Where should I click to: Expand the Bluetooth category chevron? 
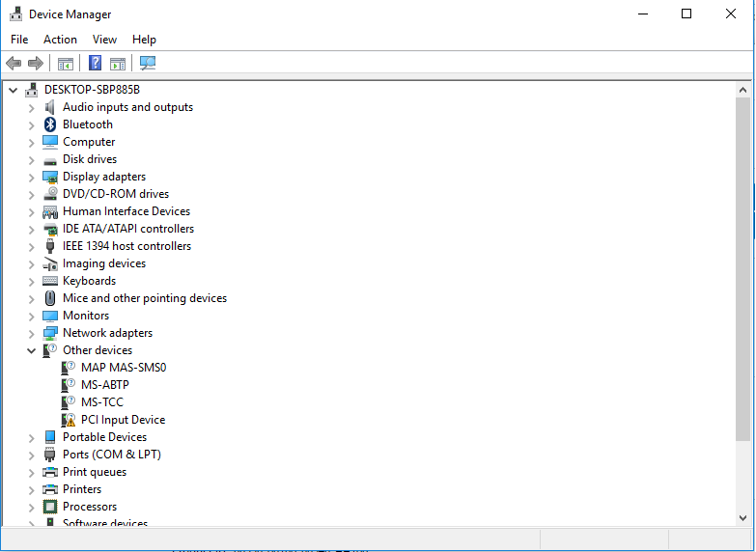[x=31, y=125]
